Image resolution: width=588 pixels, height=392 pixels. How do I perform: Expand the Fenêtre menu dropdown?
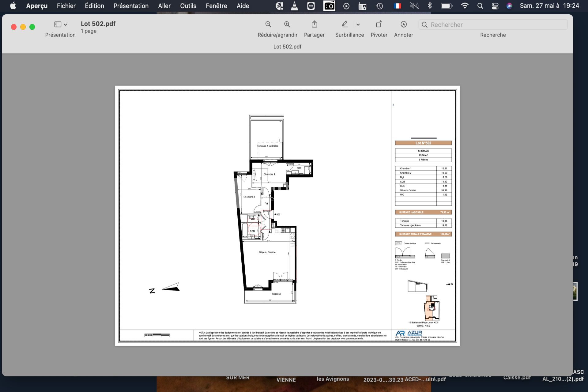217,6
